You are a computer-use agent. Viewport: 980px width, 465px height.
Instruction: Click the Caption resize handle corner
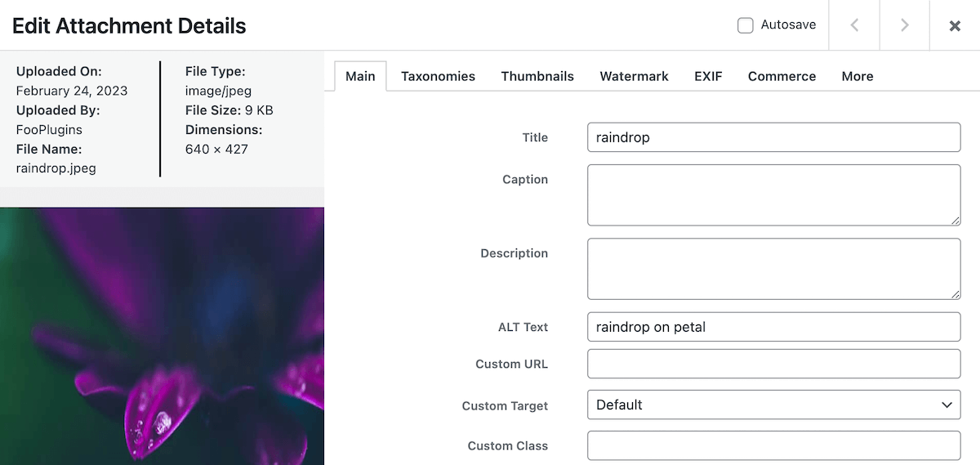[955, 220]
